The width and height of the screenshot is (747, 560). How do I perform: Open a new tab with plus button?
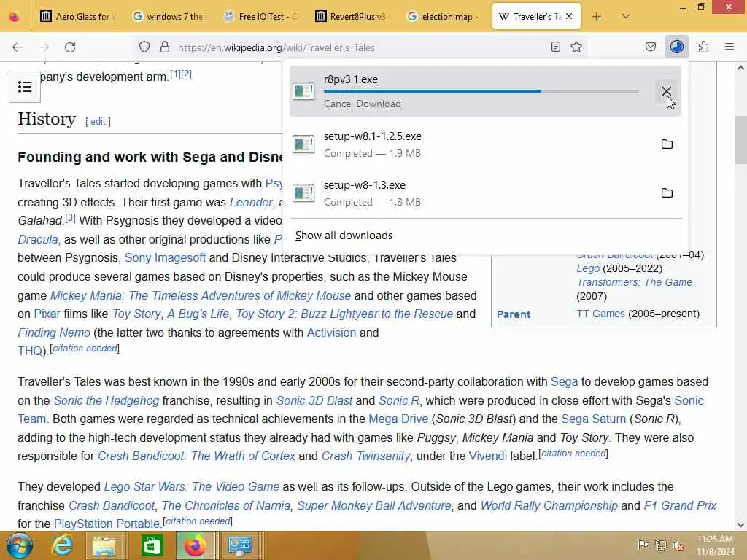point(597,17)
